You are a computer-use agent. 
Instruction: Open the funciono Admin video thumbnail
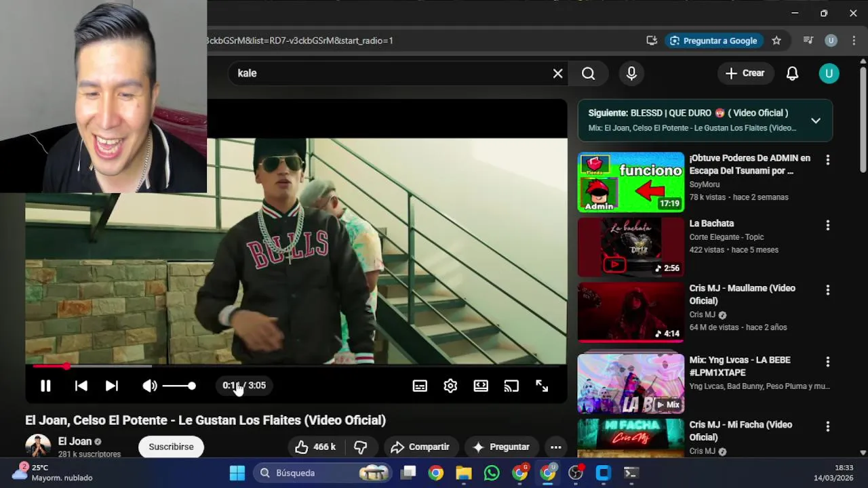coord(631,182)
